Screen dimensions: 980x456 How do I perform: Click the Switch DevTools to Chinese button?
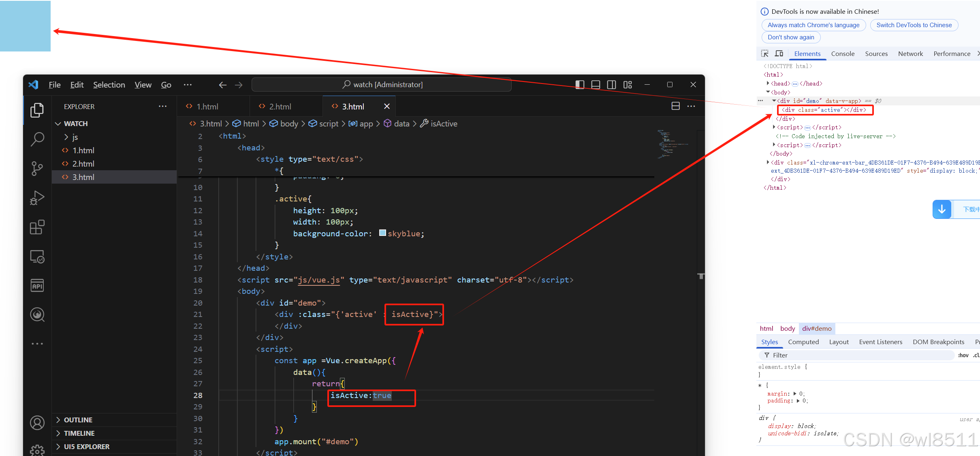[914, 25]
